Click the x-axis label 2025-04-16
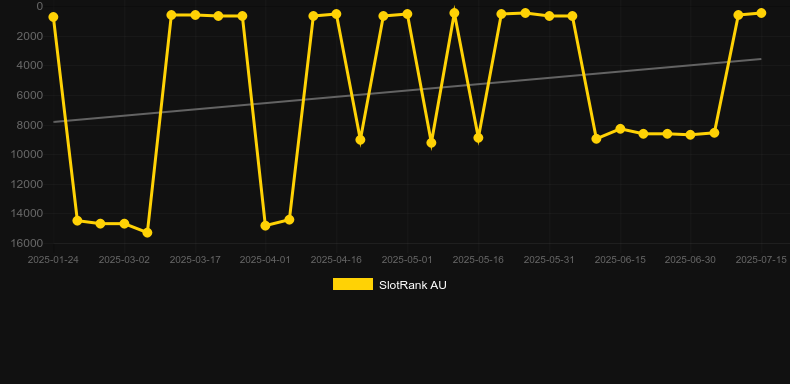Viewport: 790px width, 384px height. pos(336,260)
